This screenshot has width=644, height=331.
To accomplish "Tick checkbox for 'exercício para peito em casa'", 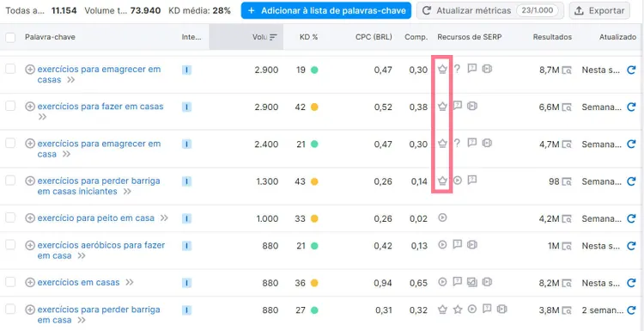I will coord(10,218).
